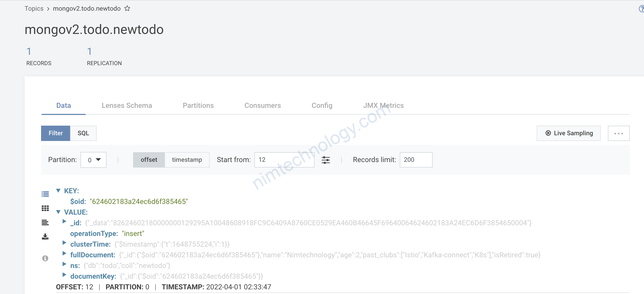Expand the clusterTime field
The height and width of the screenshot is (294, 644).
click(64, 243)
